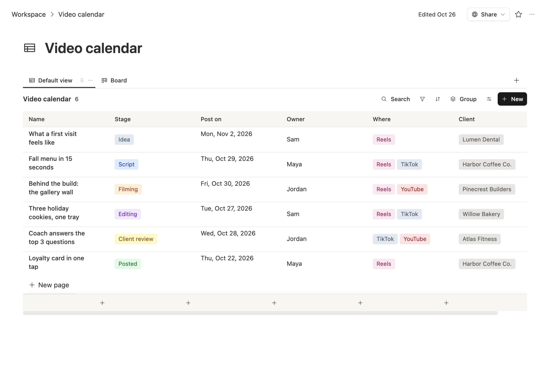Star this page as favorite
The image size is (550, 392).
(x=518, y=14)
